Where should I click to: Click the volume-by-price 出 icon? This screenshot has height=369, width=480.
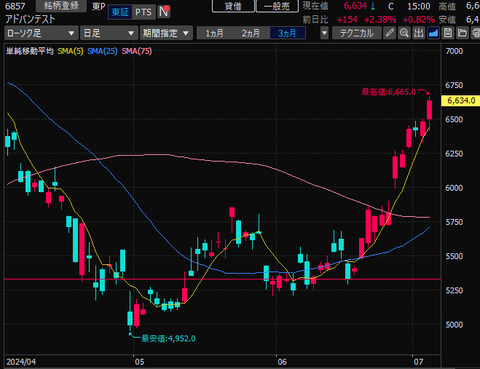pos(418,33)
